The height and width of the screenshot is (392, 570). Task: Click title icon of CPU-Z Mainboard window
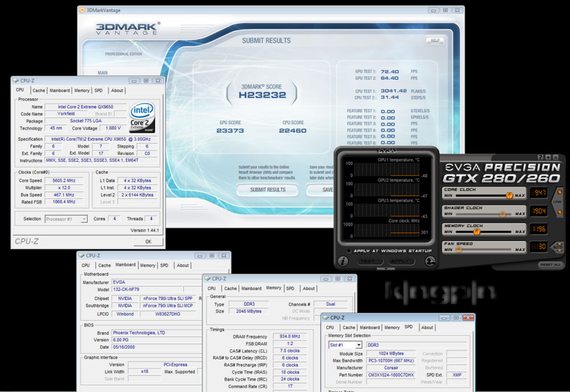[x=81, y=256]
